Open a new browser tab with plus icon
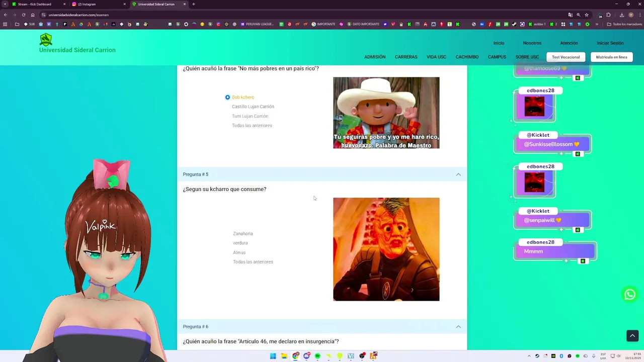Viewport: 644px width, 362px height. pyautogui.click(x=194, y=4)
